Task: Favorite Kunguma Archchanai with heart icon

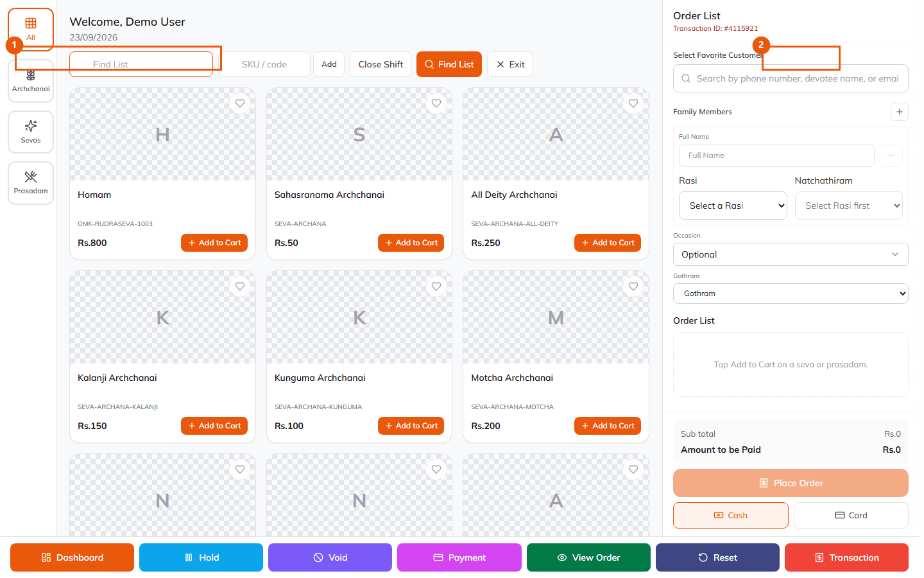Action: [436, 286]
